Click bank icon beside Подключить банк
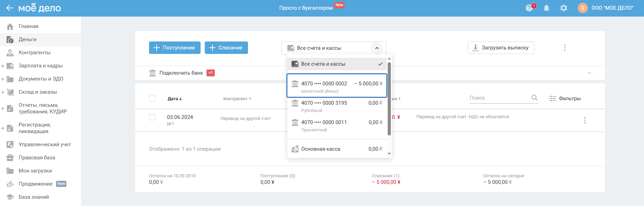The width and height of the screenshot is (644, 206). (x=153, y=73)
